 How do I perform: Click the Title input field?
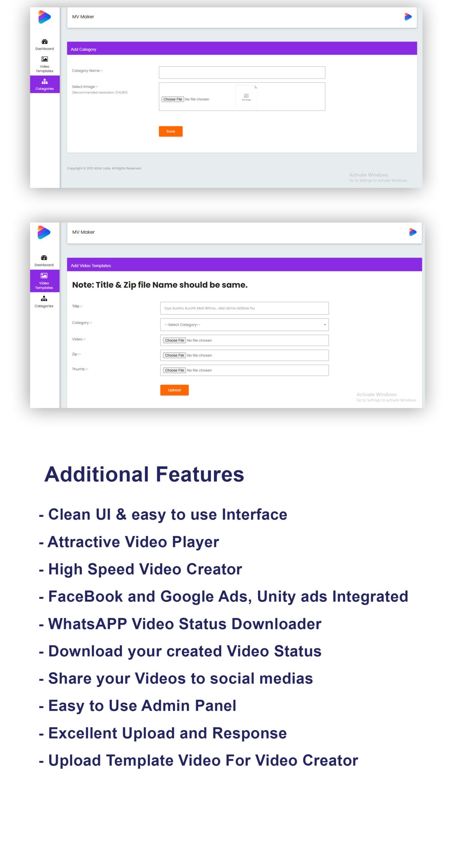click(244, 308)
